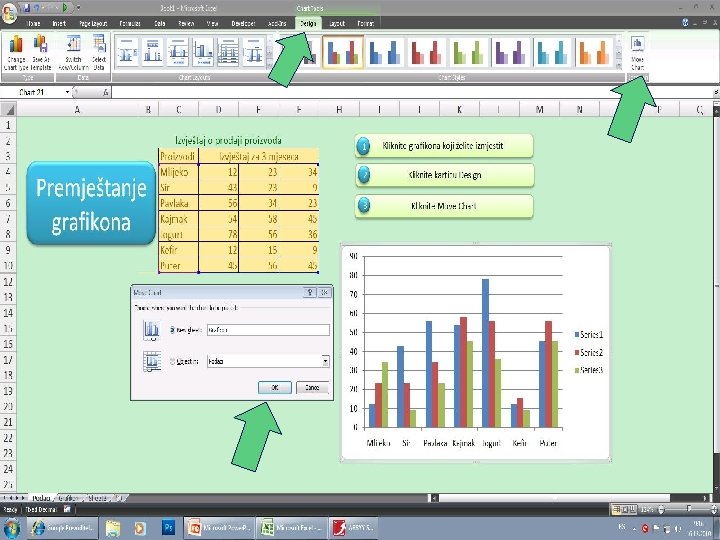Open the Data ribbon tab

pos(160,23)
